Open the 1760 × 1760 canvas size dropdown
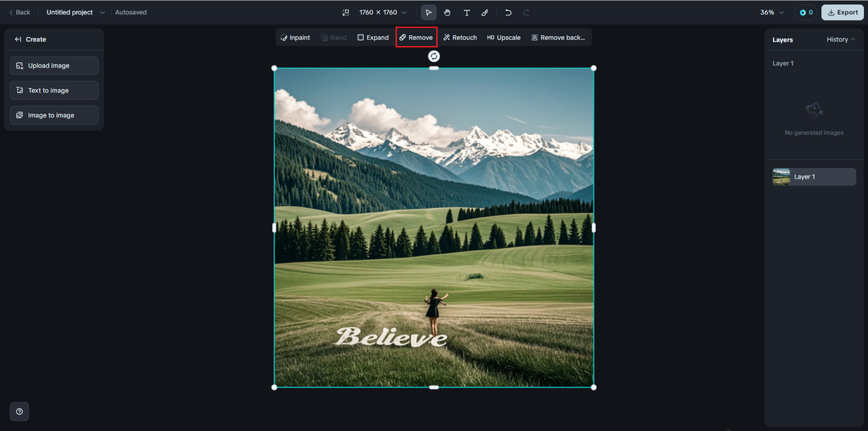Viewport: 868px width, 431px height. tap(382, 12)
